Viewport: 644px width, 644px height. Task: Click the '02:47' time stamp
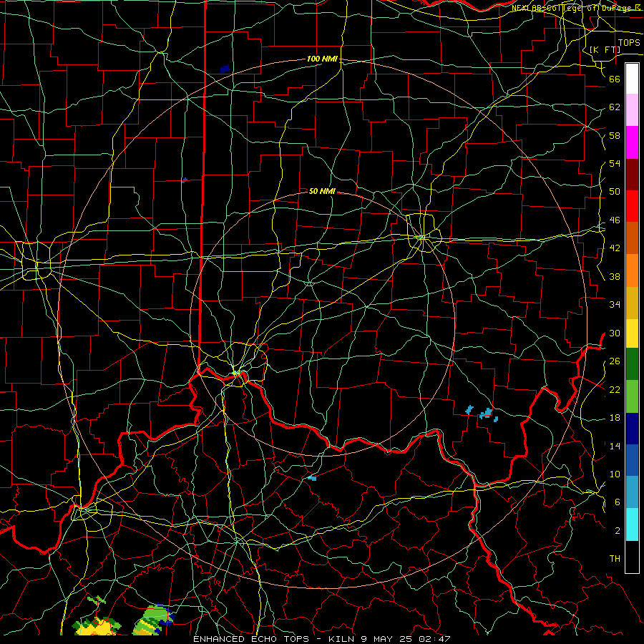[434, 639]
